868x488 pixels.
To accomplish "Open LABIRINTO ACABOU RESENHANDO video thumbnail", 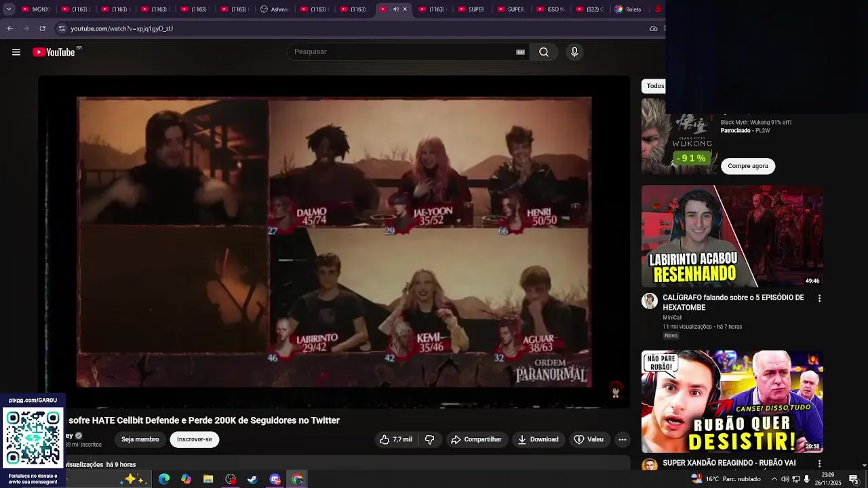I will tap(732, 236).
